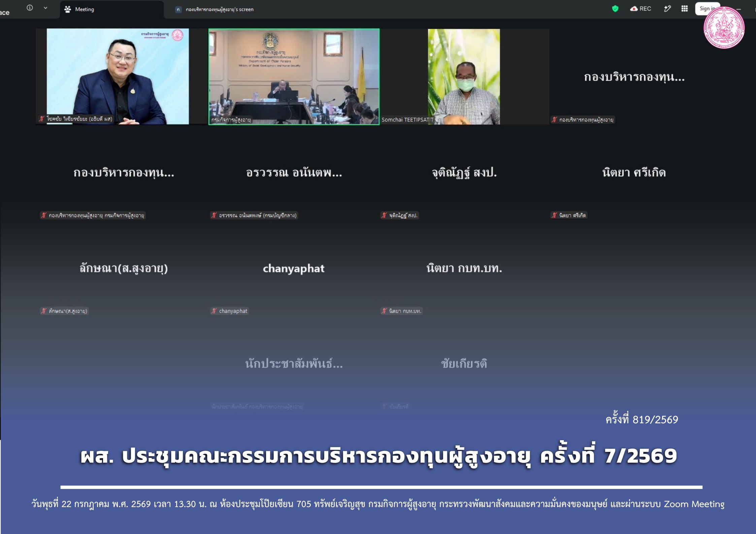Open the annotation pen tool icon

pos(667,9)
